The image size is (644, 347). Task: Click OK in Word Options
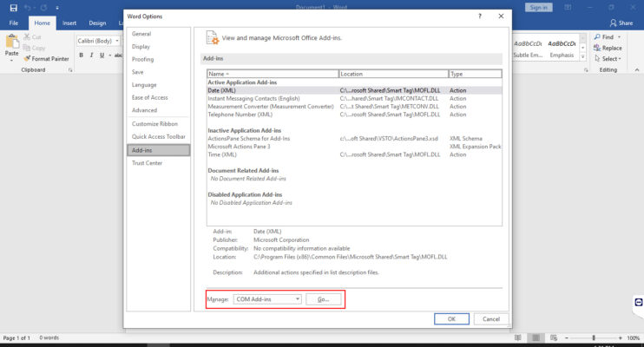[x=451, y=318]
